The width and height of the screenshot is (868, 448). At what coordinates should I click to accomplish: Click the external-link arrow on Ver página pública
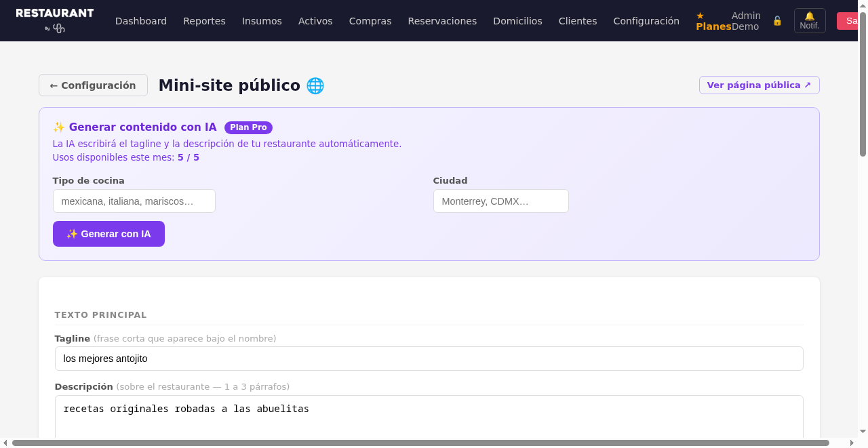(x=809, y=85)
